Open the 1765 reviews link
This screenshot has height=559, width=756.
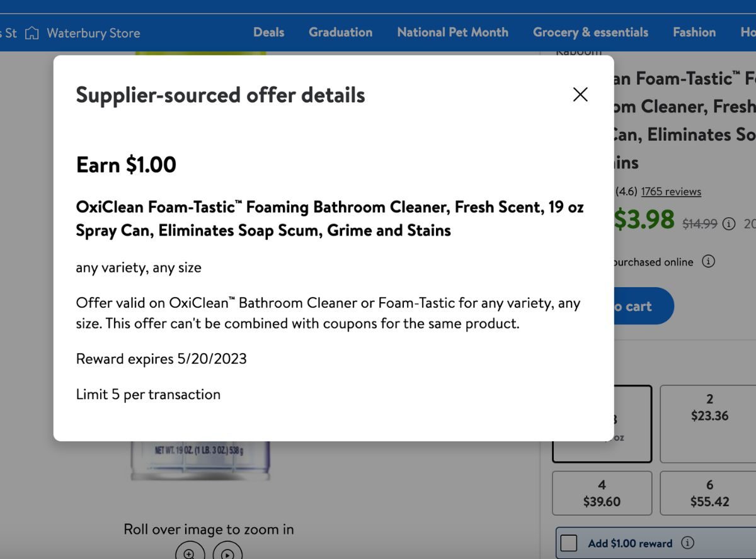[x=671, y=191]
